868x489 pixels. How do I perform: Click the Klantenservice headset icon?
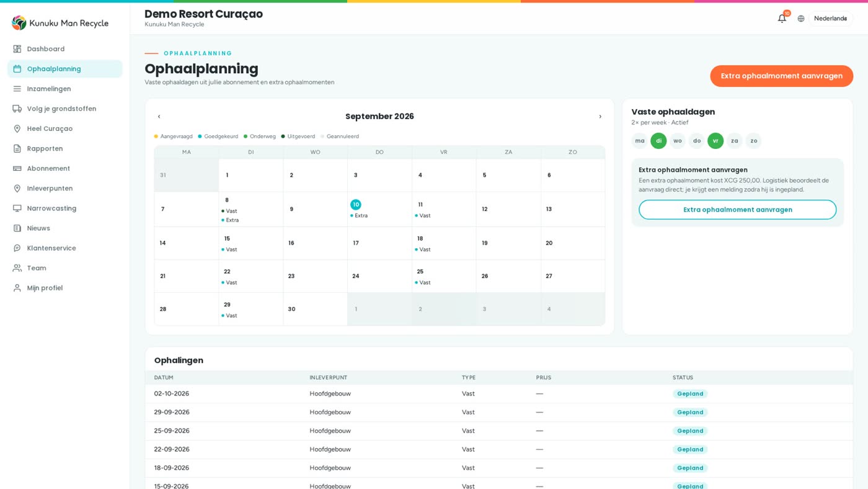click(x=17, y=248)
